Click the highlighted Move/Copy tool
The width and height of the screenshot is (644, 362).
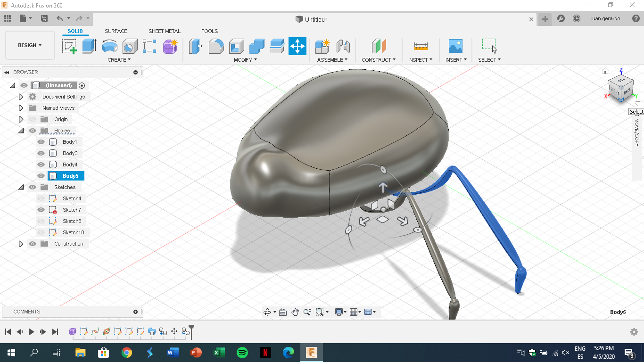(297, 47)
